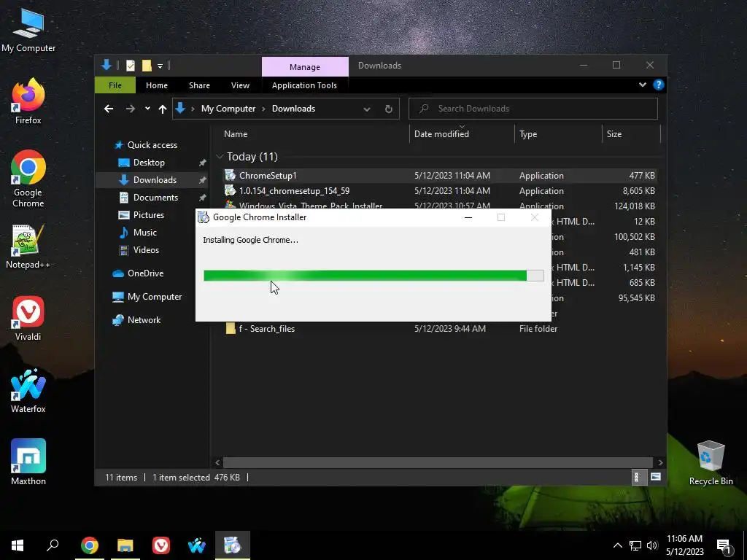Open the Recycle Bin
Screen dimensions: 747x560
(711, 462)
